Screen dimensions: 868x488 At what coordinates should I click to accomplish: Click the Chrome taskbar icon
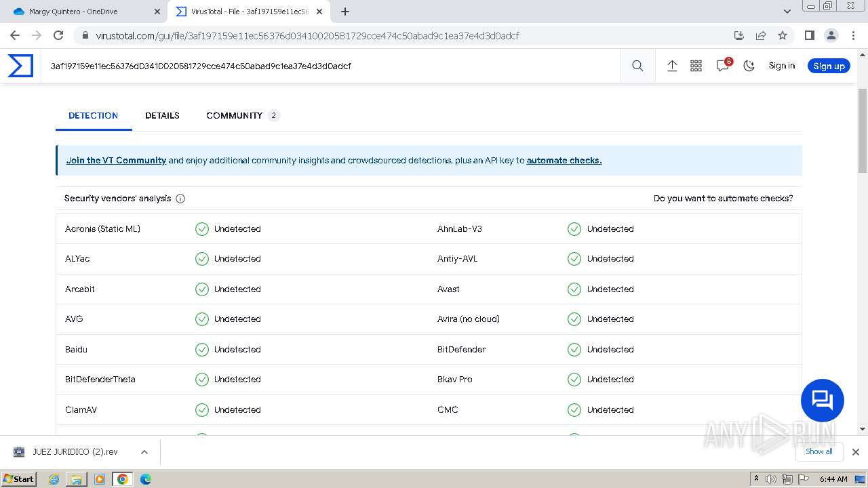coord(122,479)
